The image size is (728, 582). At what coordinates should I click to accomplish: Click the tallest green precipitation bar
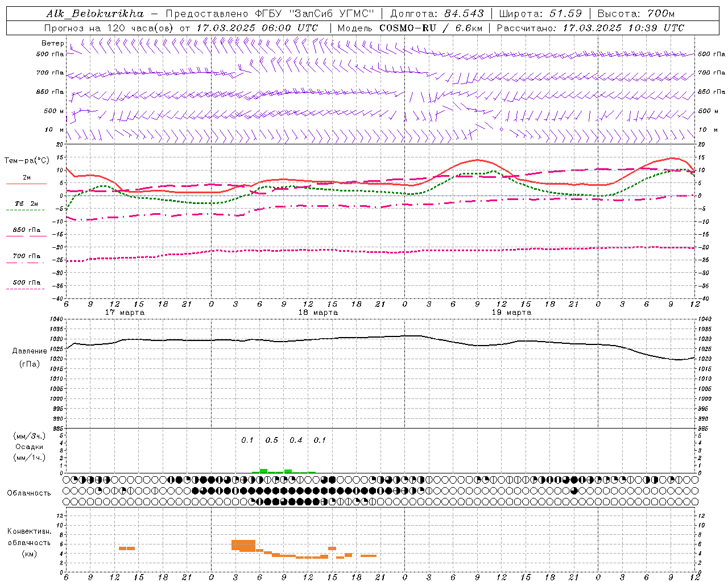(x=263, y=471)
